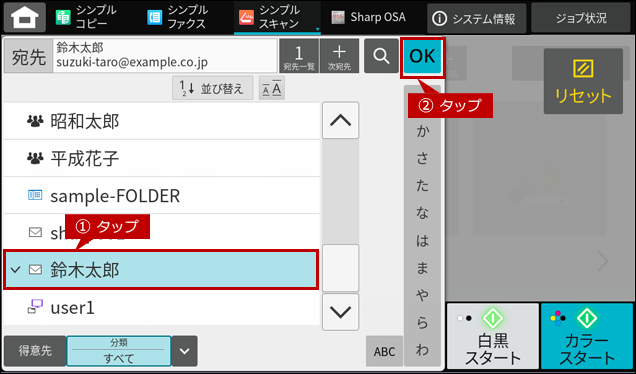This screenshot has height=374, width=636.
Task: Click the desktop icon beside user1
Action: (35, 307)
